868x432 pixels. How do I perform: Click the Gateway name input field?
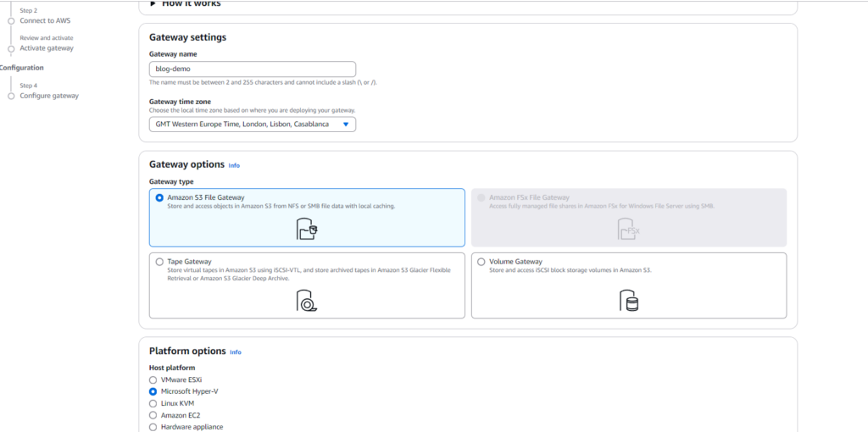252,69
